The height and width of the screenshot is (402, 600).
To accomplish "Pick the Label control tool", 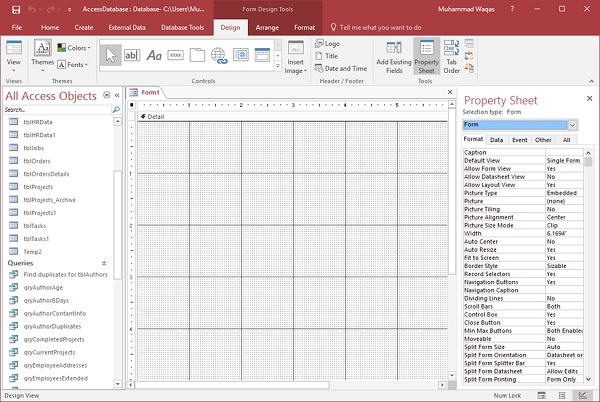I will [155, 55].
